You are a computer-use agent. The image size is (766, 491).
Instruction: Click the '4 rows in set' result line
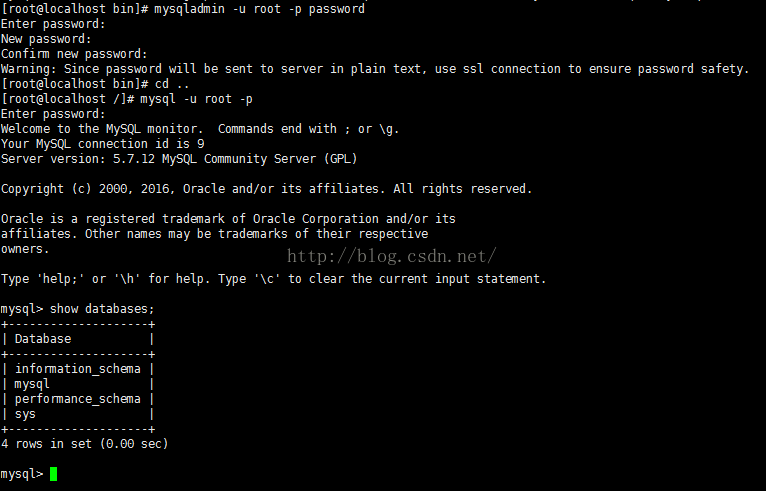click(x=84, y=443)
